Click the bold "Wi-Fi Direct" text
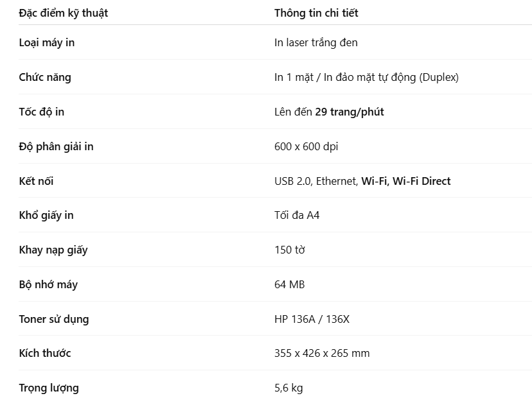 coord(421,181)
